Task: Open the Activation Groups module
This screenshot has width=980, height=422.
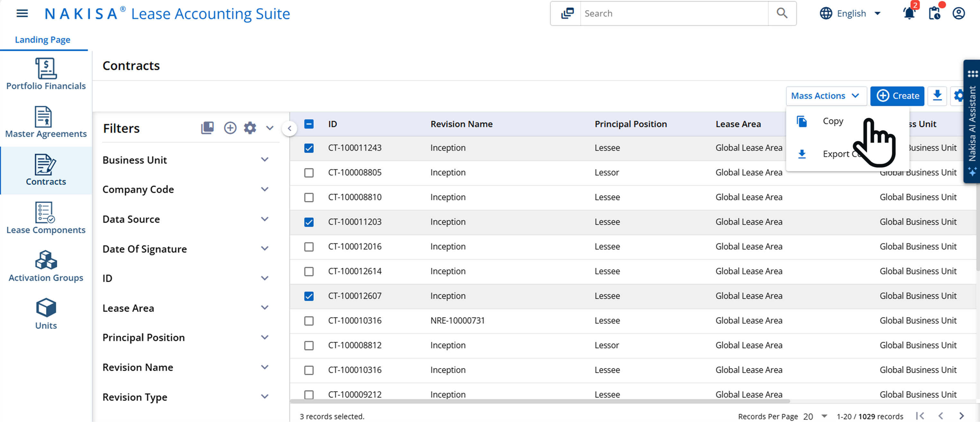Action: (46, 266)
